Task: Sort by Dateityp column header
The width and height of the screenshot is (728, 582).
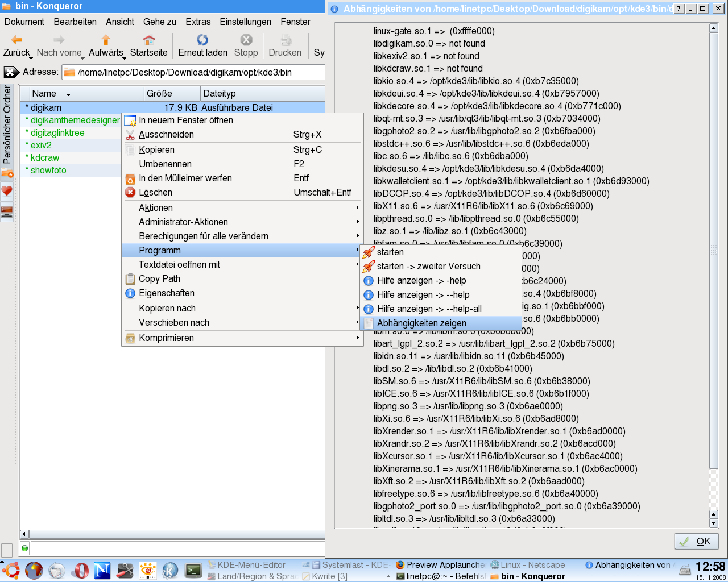Action: click(263, 94)
